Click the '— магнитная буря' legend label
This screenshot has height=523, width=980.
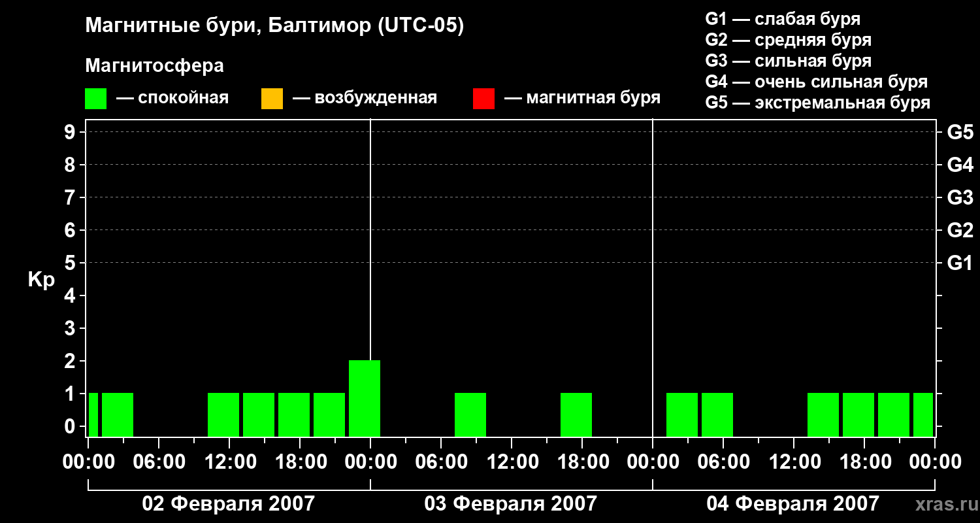[583, 98]
